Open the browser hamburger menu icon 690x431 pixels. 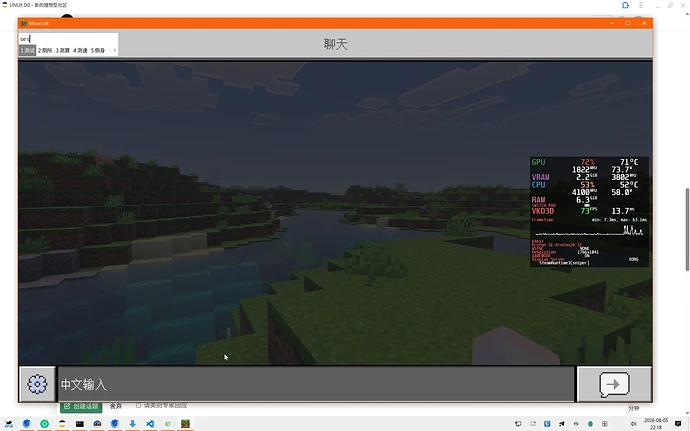(x=641, y=5)
